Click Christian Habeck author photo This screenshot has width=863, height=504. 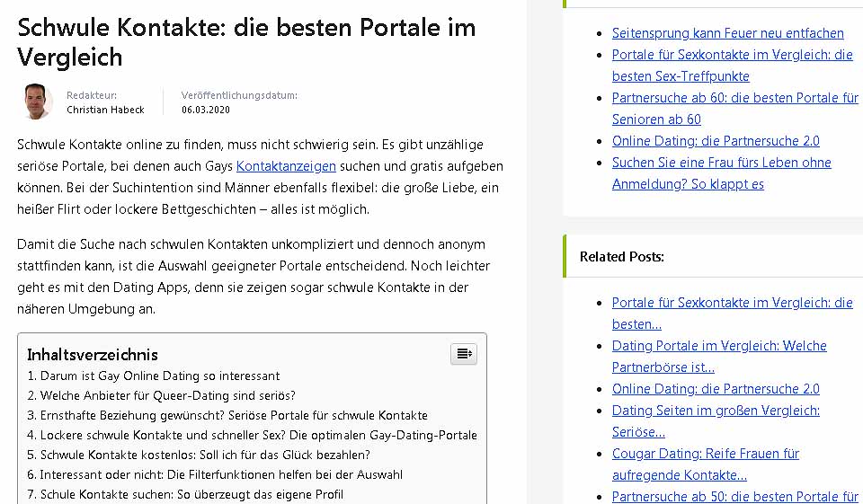tap(36, 102)
